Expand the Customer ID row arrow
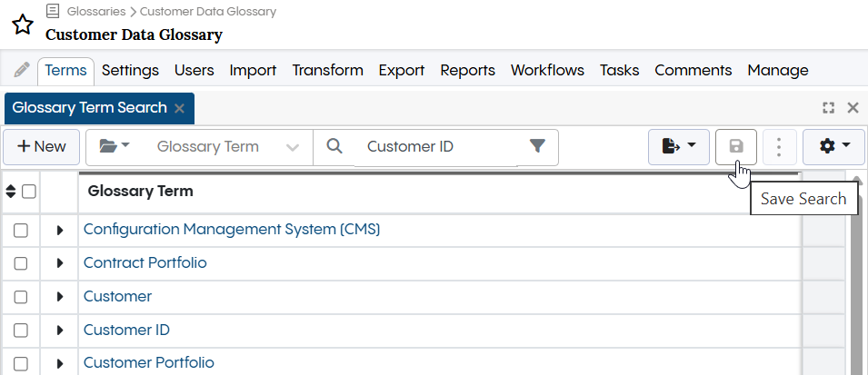Image resolution: width=868 pixels, height=375 pixels. [x=60, y=331]
